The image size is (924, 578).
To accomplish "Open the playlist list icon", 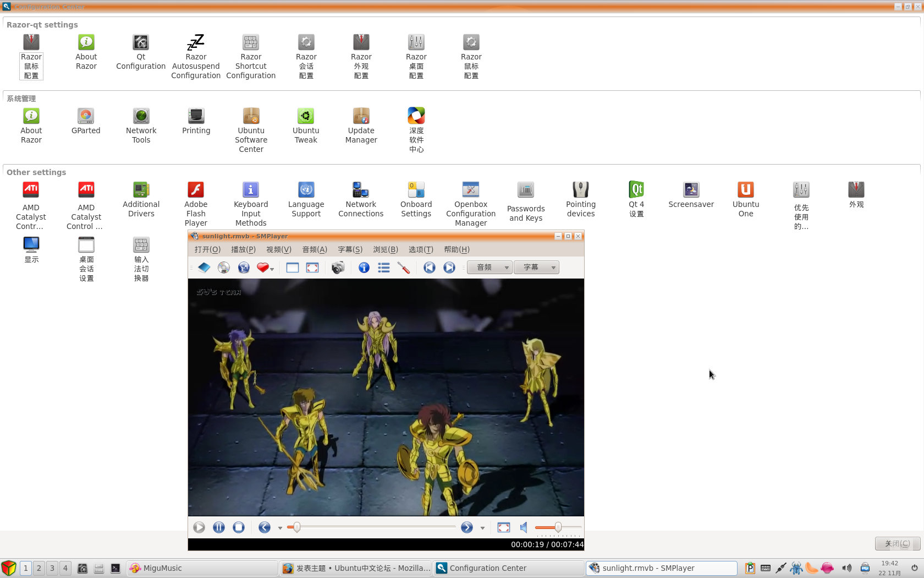I will coord(384,268).
